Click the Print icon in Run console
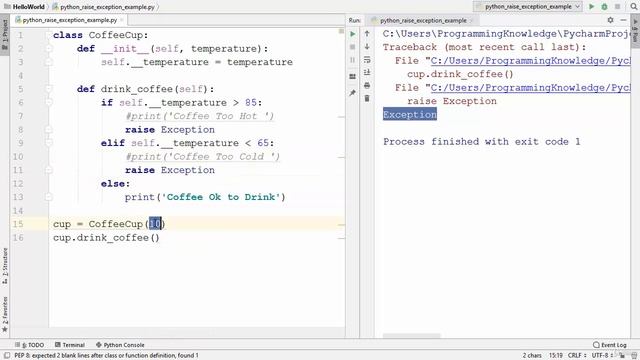The width and height of the screenshot is (640, 360). (x=367, y=85)
